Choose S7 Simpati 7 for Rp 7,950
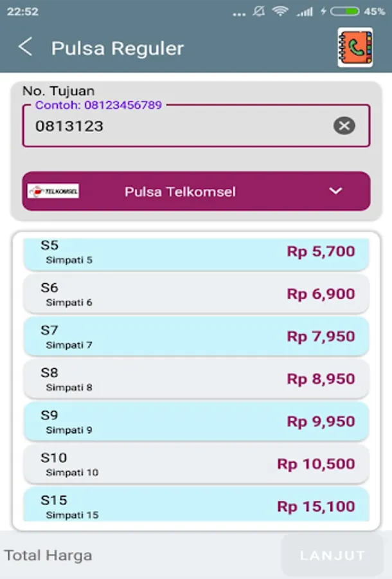The image size is (392, 579). pyautogui.click(x=196, y=336)
